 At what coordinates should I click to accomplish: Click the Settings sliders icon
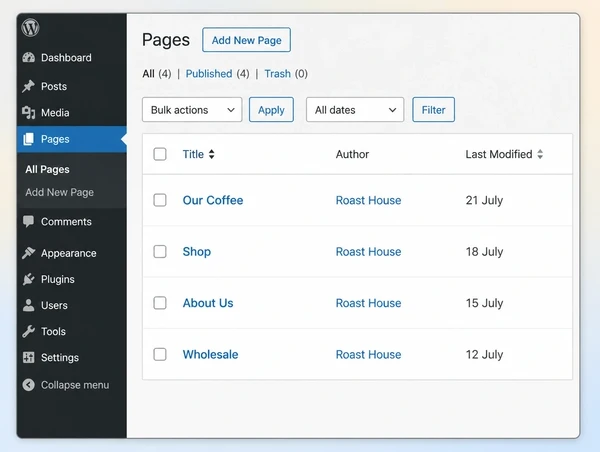pyautogui.click(x=29, y=357)
